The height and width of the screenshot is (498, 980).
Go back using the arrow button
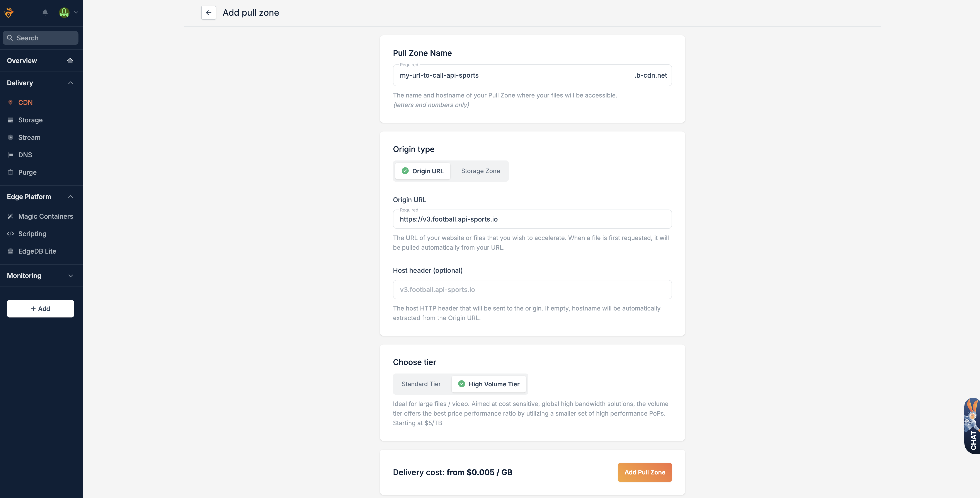click(x=208, y=13)
